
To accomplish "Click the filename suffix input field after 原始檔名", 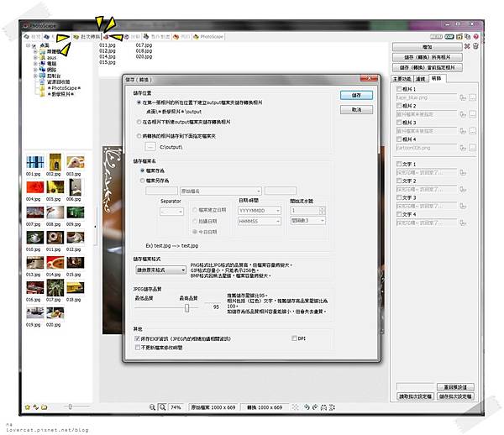I will [281, 191].
